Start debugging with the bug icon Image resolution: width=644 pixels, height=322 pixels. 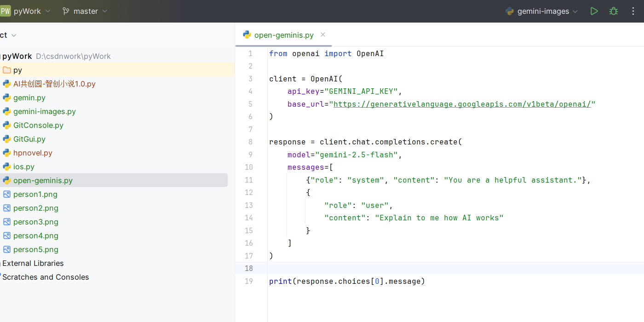tap(613, 11)
